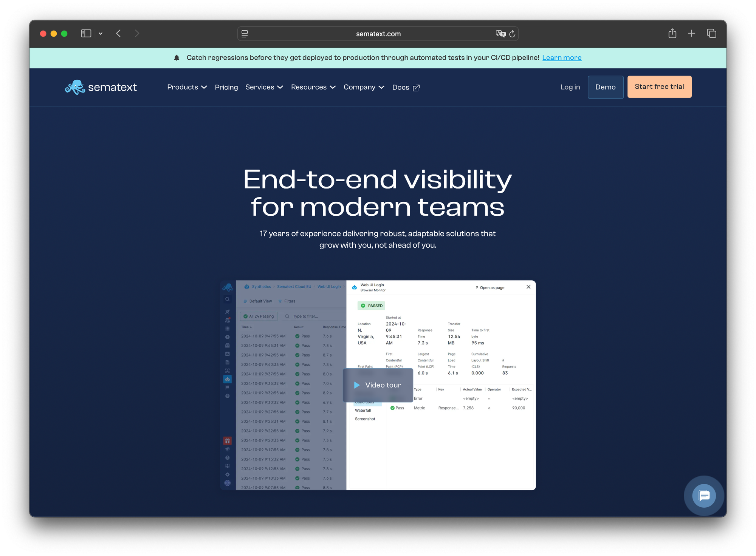
Task: Click the megaphone icon in preview sidebar
Action: pos(228,449)
